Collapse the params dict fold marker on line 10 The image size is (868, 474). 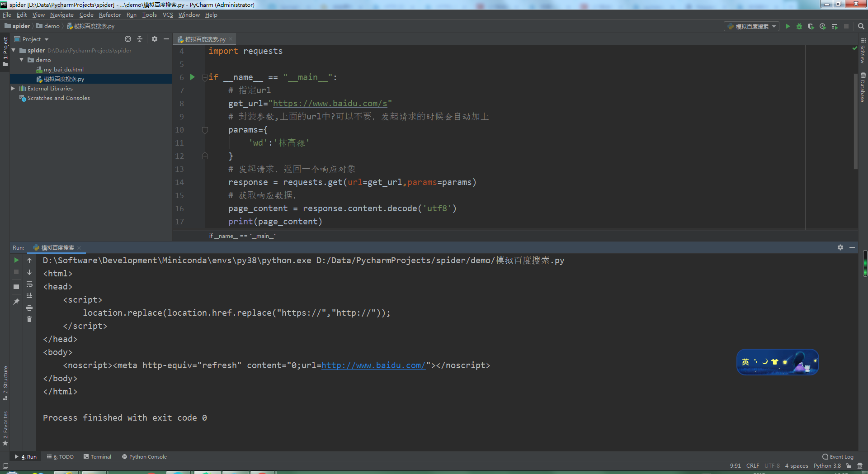pyautogui.click(x=205, y=130)
